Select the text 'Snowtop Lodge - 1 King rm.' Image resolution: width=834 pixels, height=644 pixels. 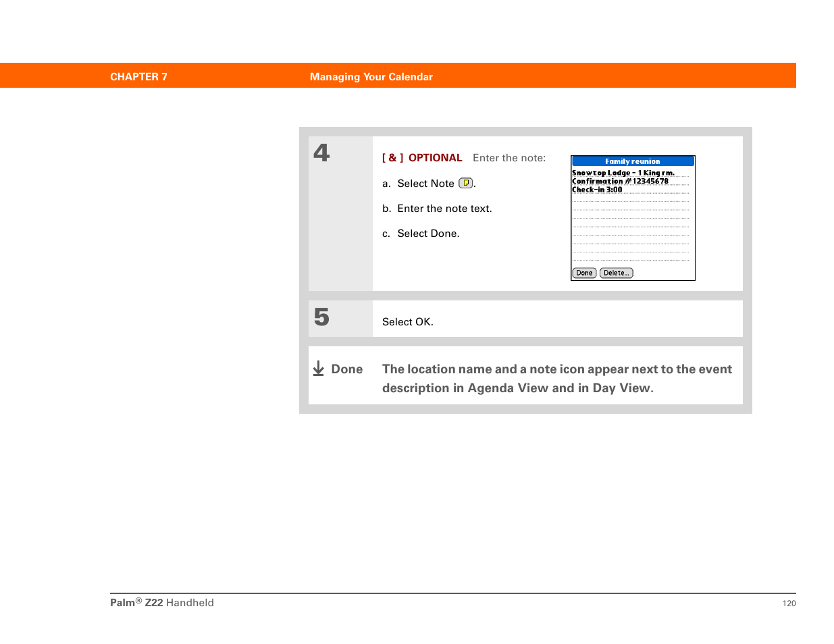(x=623, y=173)
